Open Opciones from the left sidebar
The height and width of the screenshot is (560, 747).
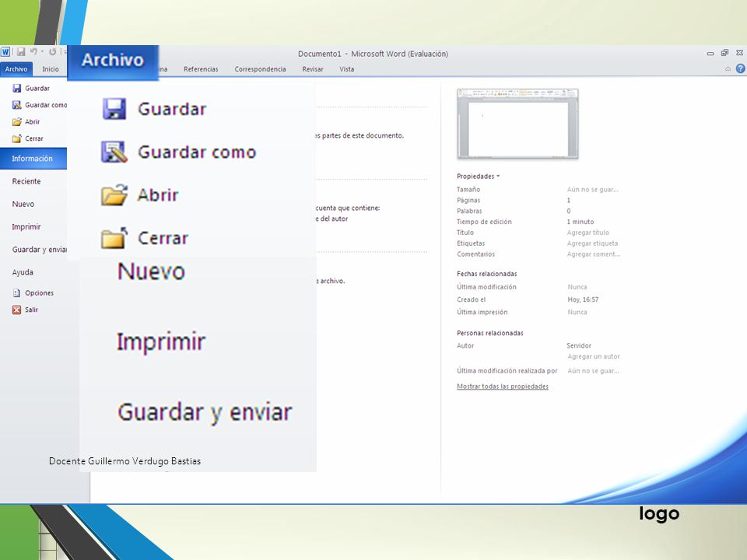click(33, 293)
